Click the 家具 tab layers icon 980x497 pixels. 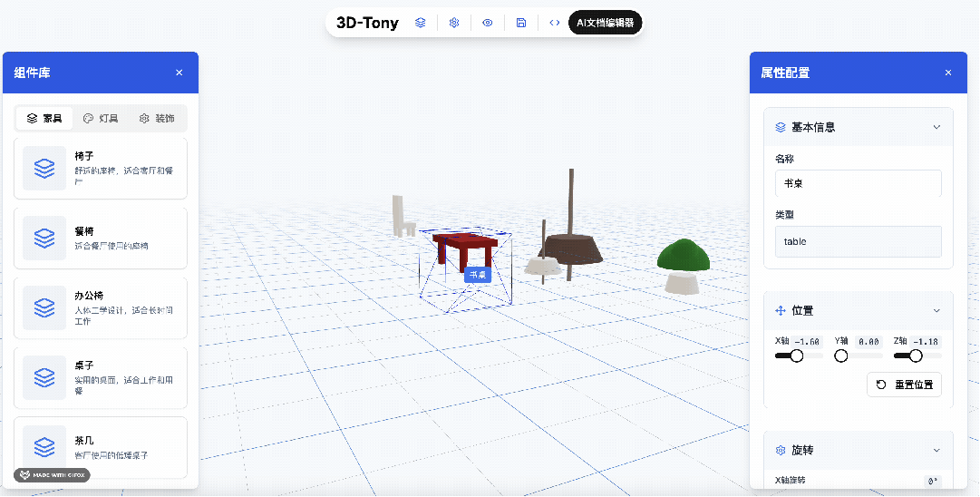click(32, 118)
